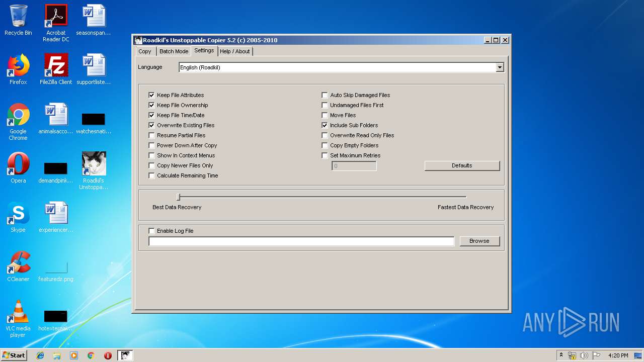Enable Resume Partial Files
Image resolution: width=644 pixels, height=362 pixels.
[x=151, y=135]
